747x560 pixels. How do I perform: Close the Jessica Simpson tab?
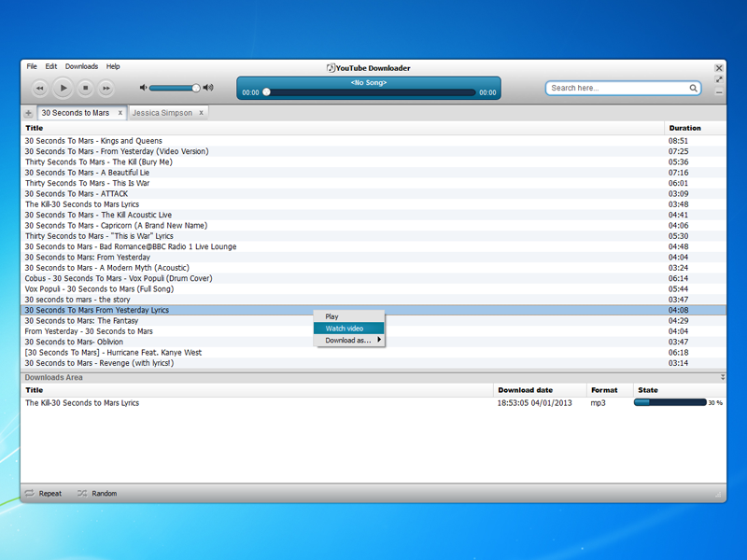201,113
